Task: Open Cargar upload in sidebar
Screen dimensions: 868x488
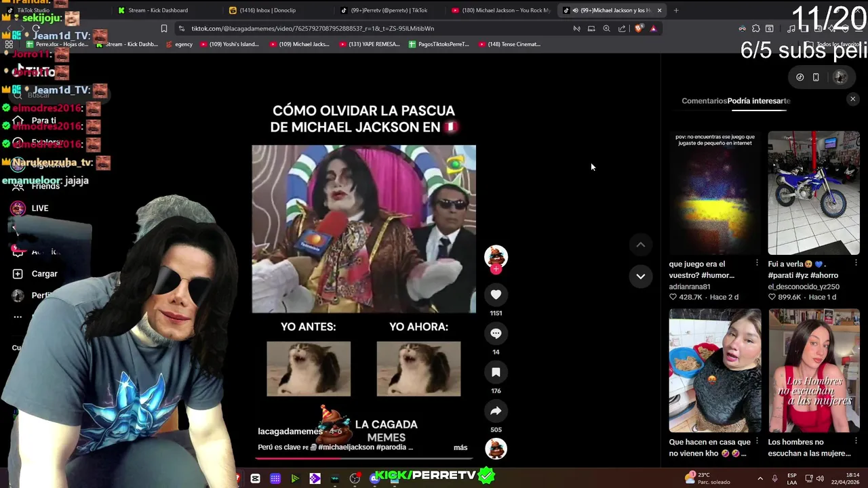Action: [44, 274]
